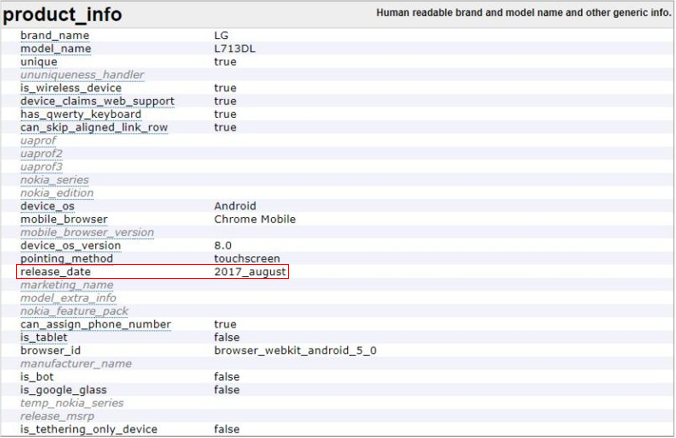Open the is_google_glass link
Viewport: 676px width, 438px height.
click(63, 390)
